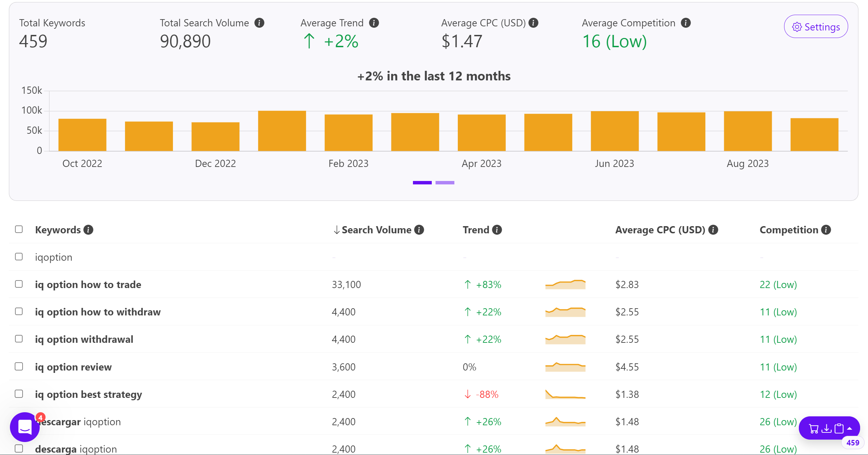Click keyword 'iq option review'
Screen dimensions: 868x455
73,367
